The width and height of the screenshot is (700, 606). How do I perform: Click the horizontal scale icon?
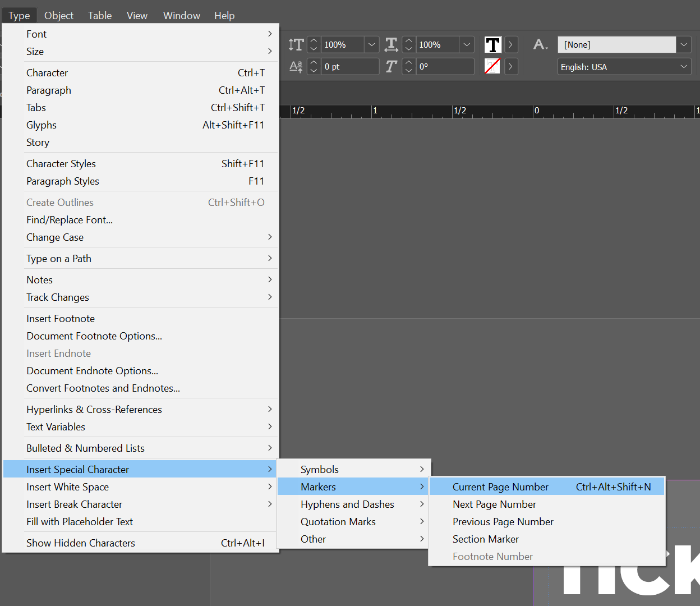pyautogui.click(x=392, y=44)
